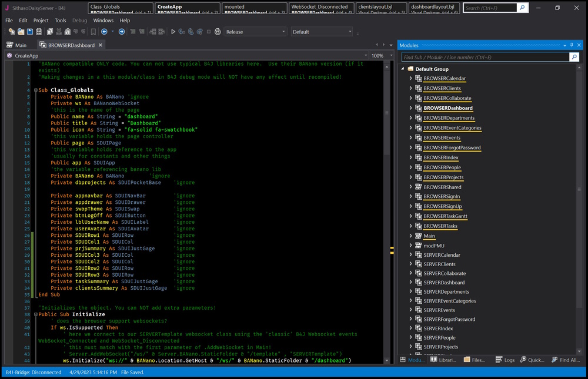The width and height of the screenshot is (588, 379).
Task: Open the navigate-back history dropdown arrow
Action: (112, 32)
